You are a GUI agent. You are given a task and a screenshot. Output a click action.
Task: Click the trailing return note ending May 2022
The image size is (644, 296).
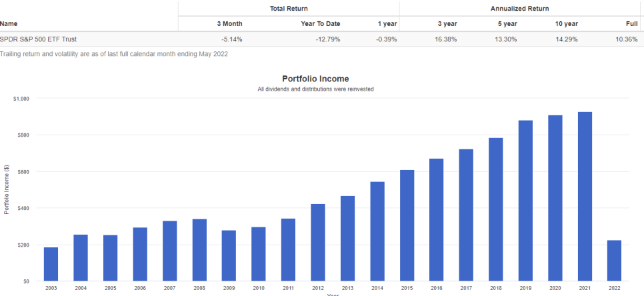coord(114,54)
